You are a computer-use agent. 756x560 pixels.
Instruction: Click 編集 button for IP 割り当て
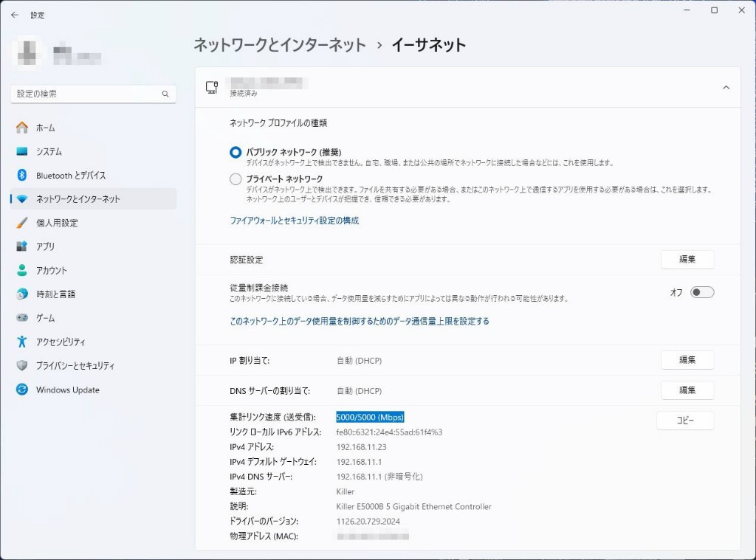(x=687, y=360)
